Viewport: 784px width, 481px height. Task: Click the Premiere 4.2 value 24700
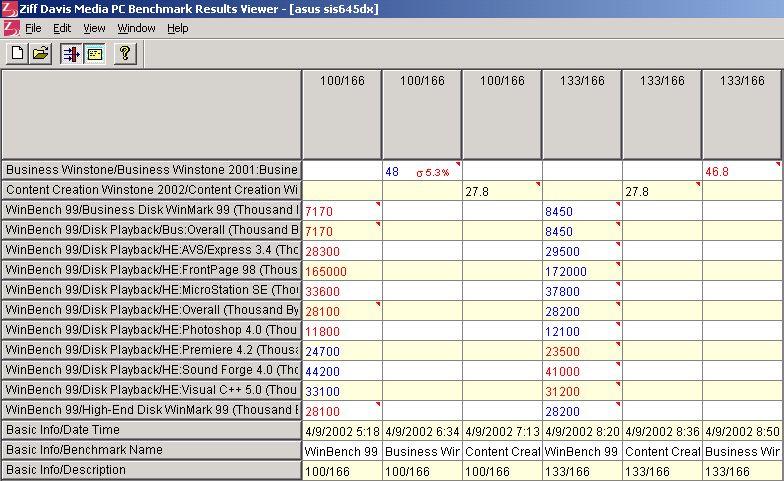coord(342,351)
